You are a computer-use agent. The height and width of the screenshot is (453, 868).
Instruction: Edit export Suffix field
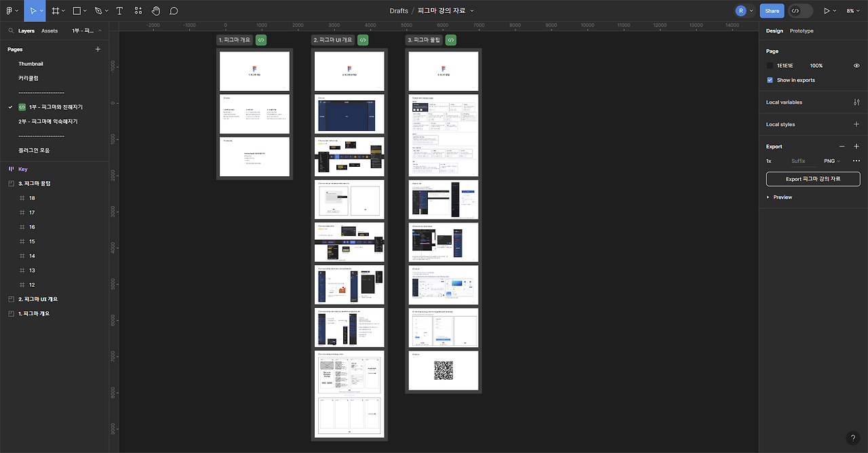pyautogui.click(x=798, y=161)
